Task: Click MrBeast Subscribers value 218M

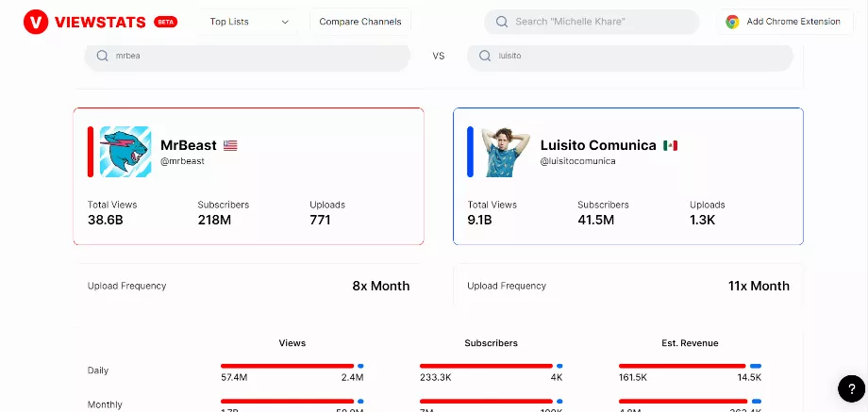Action: pos(214,220)
